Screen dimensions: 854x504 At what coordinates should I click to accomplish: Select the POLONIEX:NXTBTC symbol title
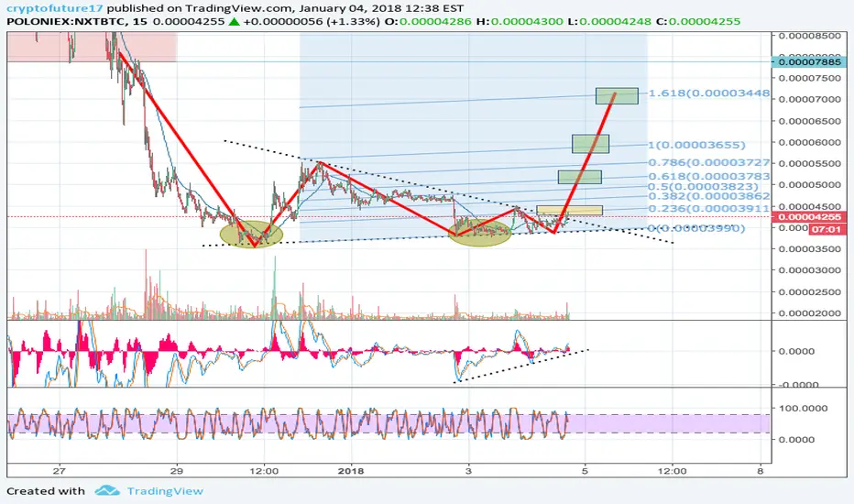click(x=68, y=22)
